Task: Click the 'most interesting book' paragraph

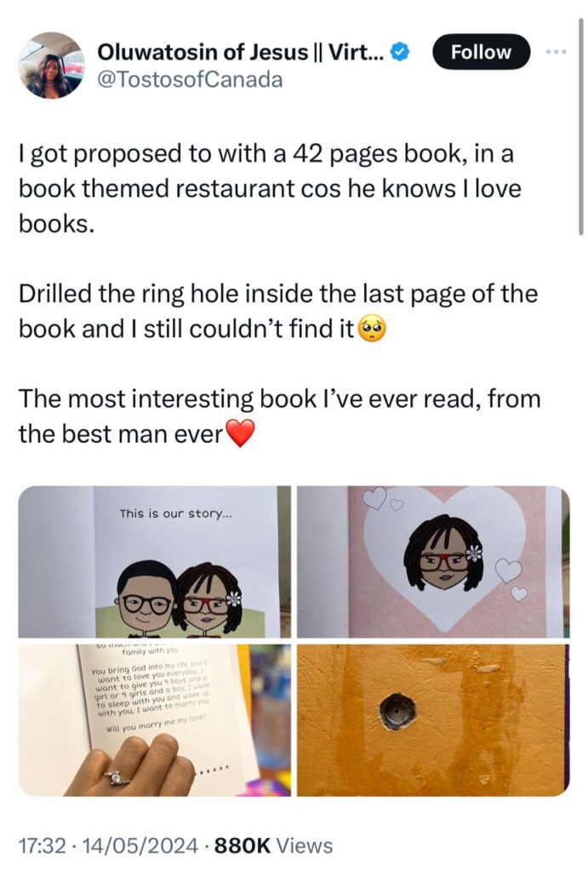Action: coord(280,416)
